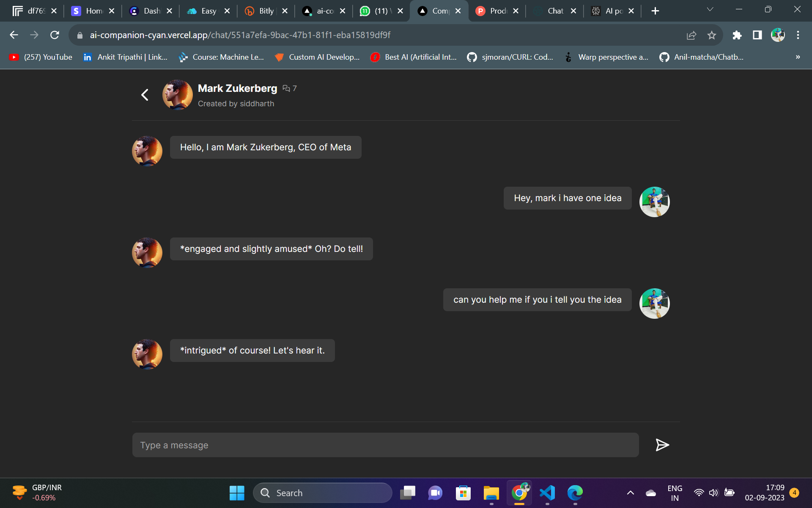812x508 pixels.
Task: Open Microsoft Store from taskbar
Action: [x=463, y=493]
